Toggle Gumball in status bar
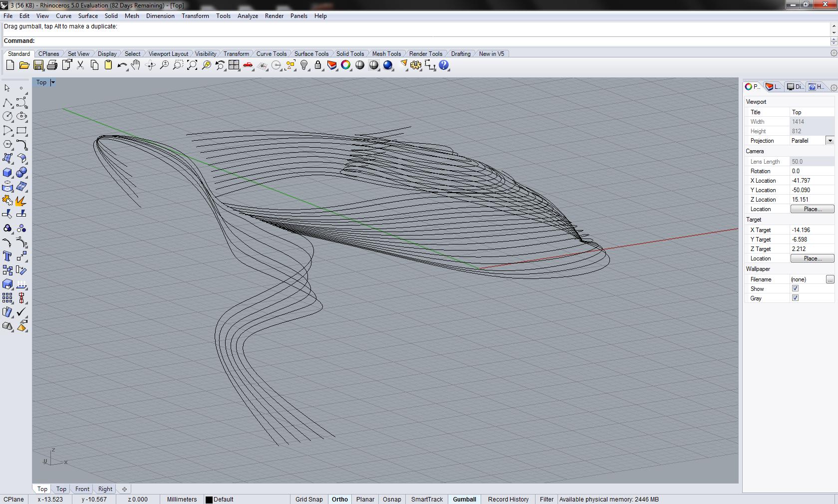This screenshot has height=504, width=838. click(465, 499)
